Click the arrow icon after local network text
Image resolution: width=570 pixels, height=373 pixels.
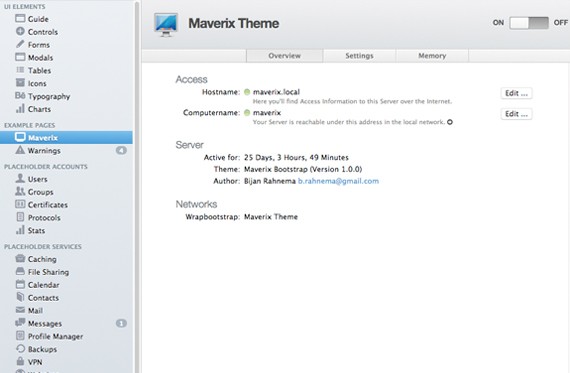tap(450, 122)
